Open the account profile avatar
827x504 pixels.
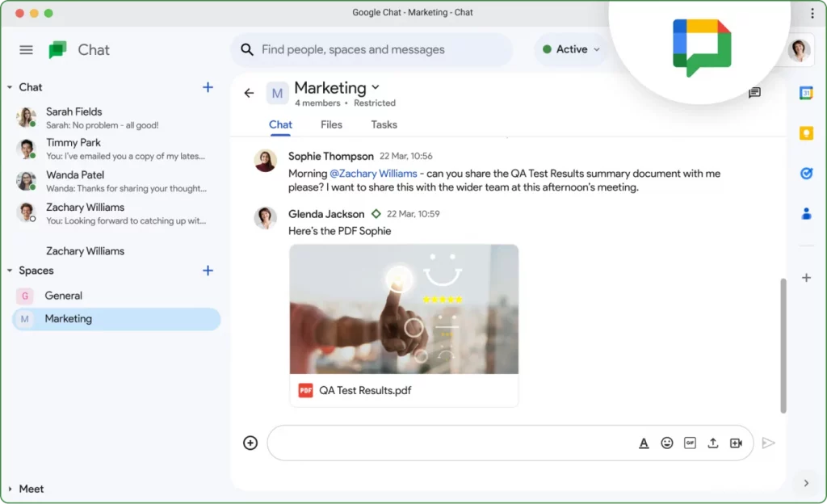799,51
